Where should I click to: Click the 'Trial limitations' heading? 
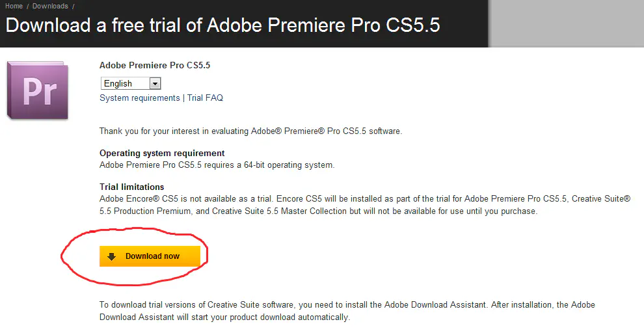coord(131,187)
